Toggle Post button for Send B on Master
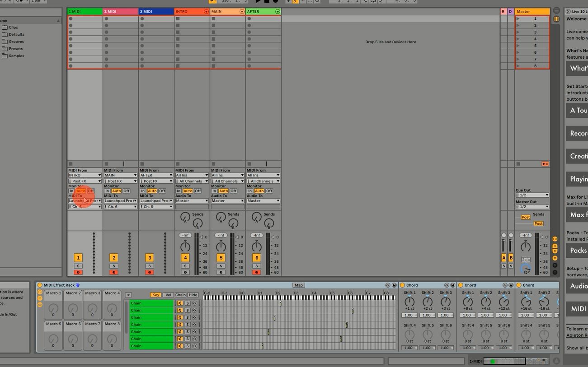Viewport: 588px width, 367px height. tap(538, 224)
